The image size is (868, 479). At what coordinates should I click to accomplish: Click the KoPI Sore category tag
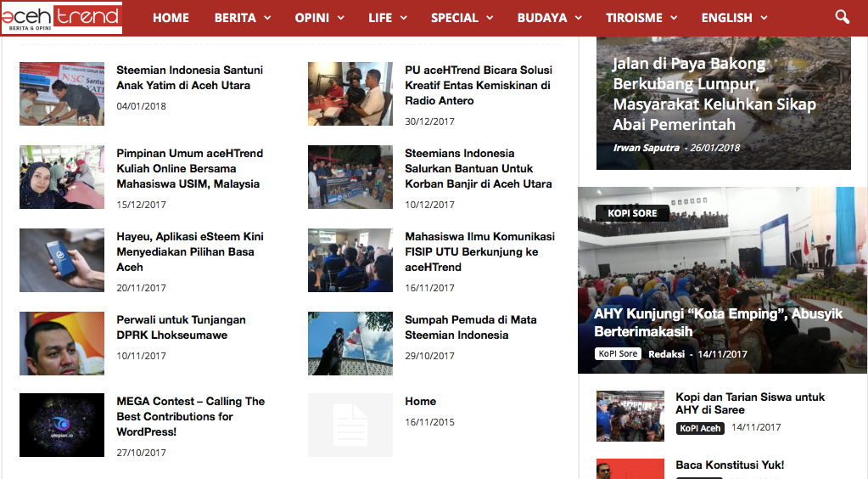pyautogui.click(x=618, y=353)
